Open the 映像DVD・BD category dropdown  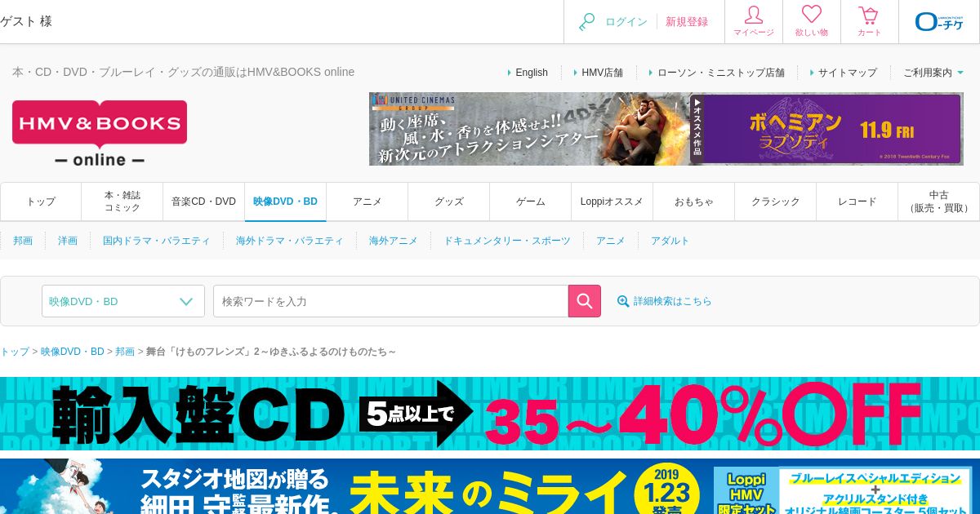pyautogui.click(x=123, y=301)
